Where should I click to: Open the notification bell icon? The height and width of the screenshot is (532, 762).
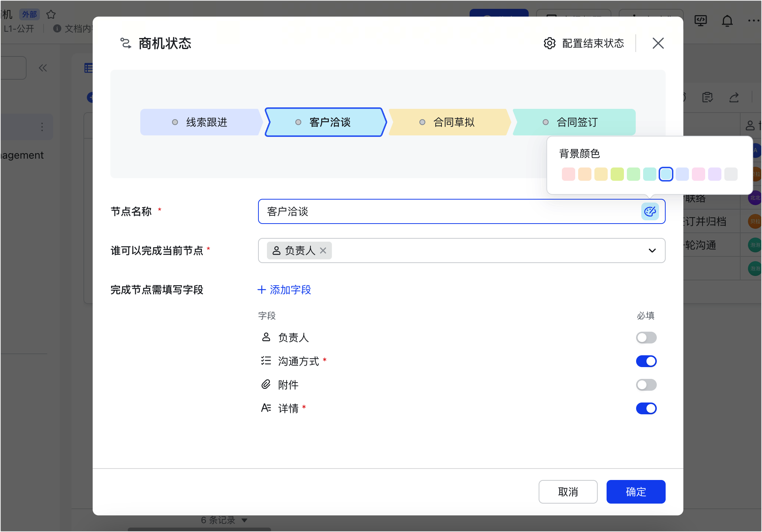(x=727, y=21)
